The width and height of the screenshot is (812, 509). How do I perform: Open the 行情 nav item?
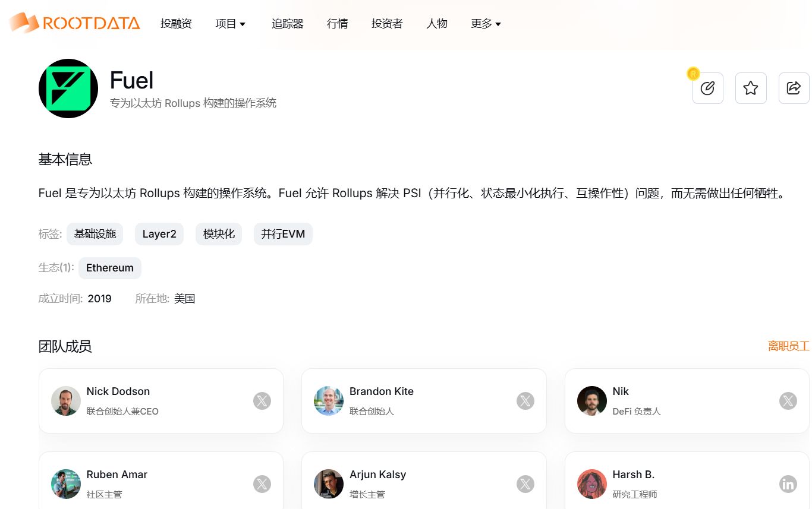(338, 24)
